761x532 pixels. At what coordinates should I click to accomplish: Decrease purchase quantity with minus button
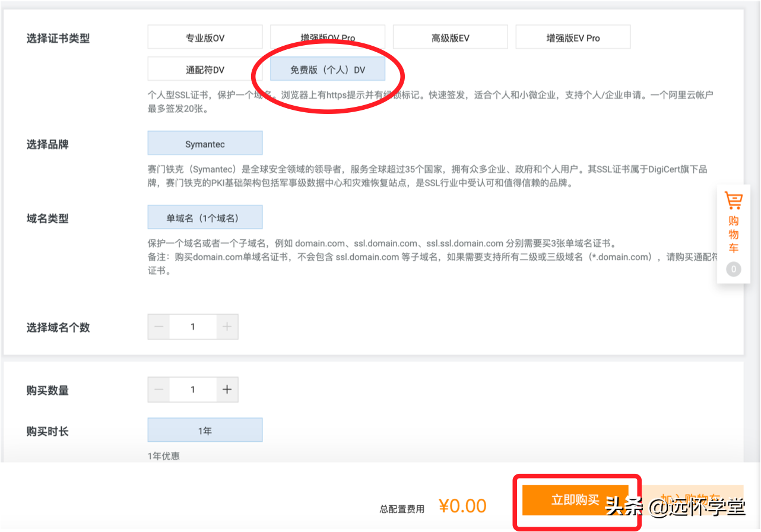tap(158, 390)
